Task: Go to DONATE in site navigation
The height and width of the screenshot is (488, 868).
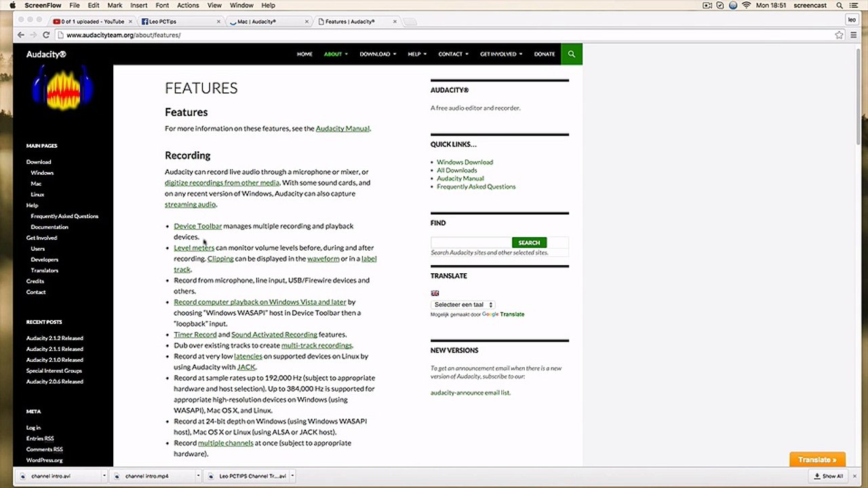Action: 545,54
